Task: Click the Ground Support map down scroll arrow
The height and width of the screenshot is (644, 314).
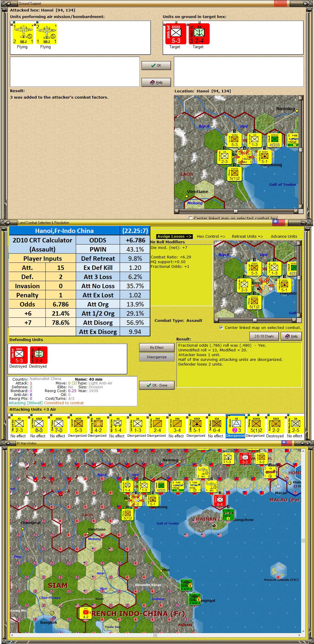Action: tap(301, 206)
